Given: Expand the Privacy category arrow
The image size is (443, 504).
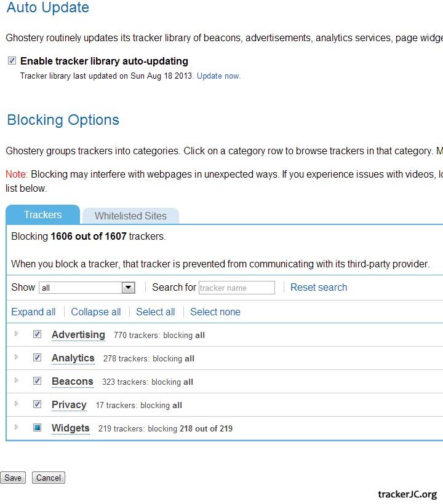Looking at the screenshot, I should coord(17,404).
